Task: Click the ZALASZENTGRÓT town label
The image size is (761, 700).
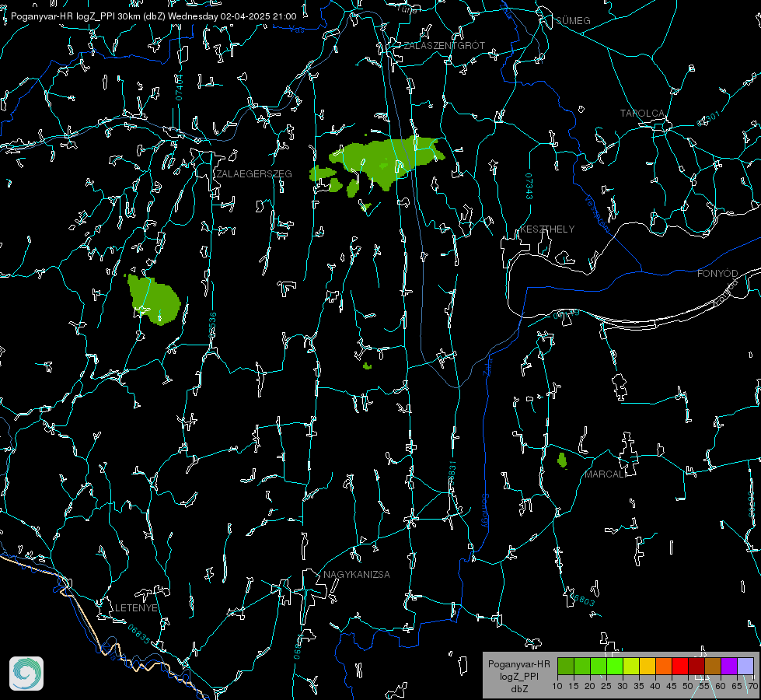Action: coord(444,45)
